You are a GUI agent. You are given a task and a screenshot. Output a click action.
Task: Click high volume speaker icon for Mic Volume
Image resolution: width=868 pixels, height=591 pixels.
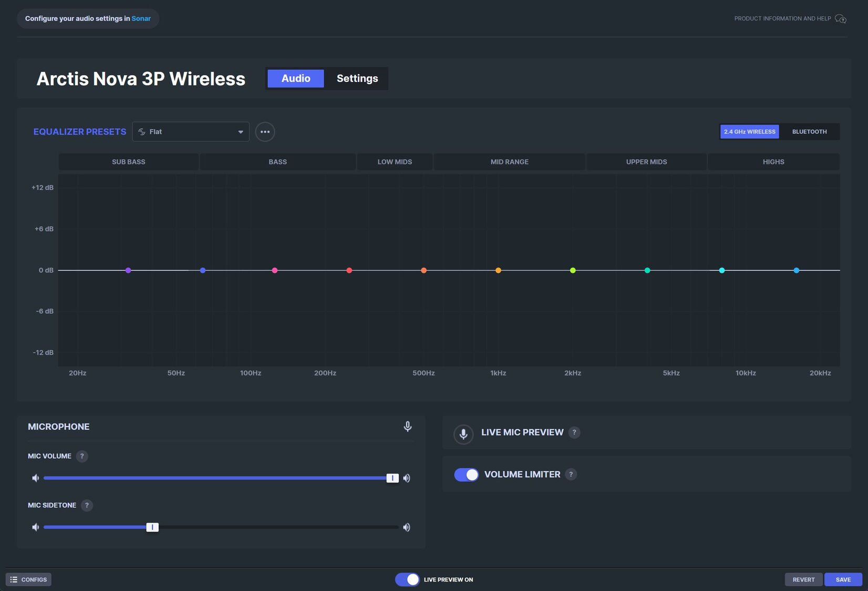coord(407,478)
